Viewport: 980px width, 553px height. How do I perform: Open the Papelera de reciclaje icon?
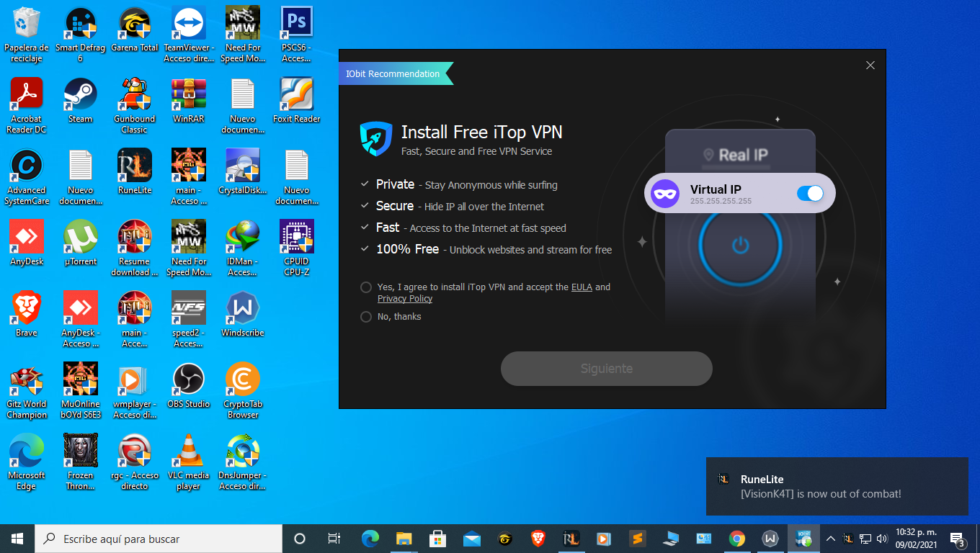point(27,35)
